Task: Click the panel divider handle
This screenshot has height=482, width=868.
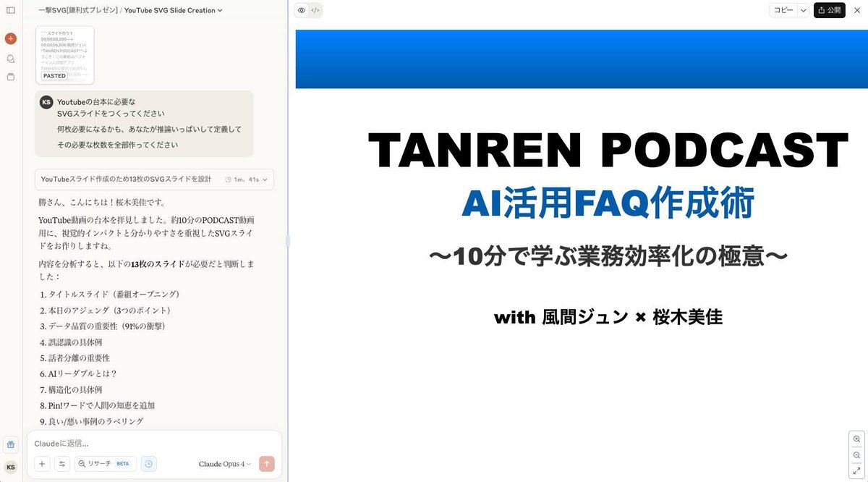Action: pyautogui.click(x=288, y=241)
